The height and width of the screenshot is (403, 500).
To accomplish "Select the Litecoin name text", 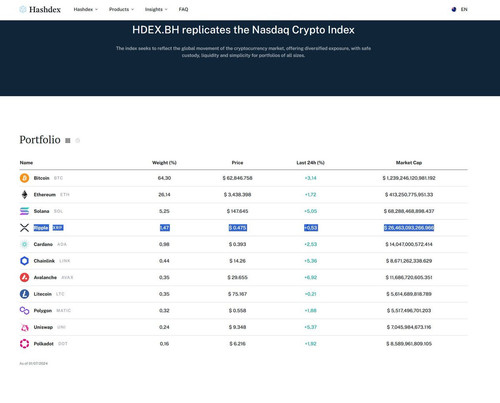I will click(x=43, y=294).
